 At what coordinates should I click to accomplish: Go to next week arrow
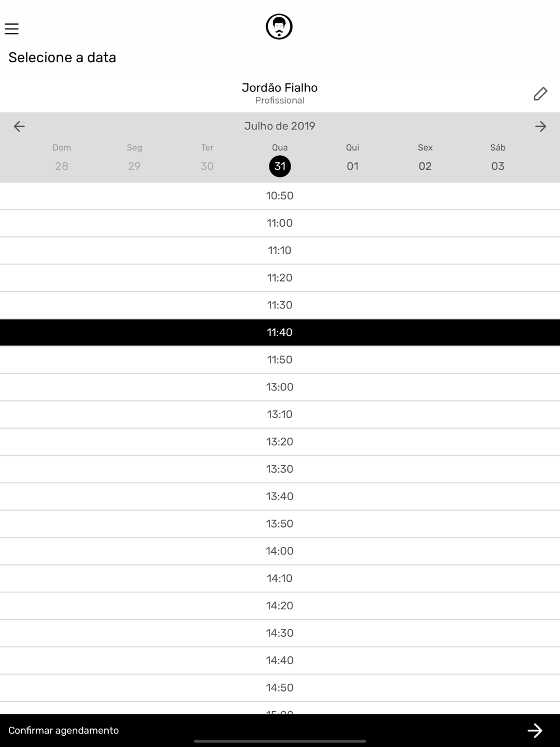point(540,126)
